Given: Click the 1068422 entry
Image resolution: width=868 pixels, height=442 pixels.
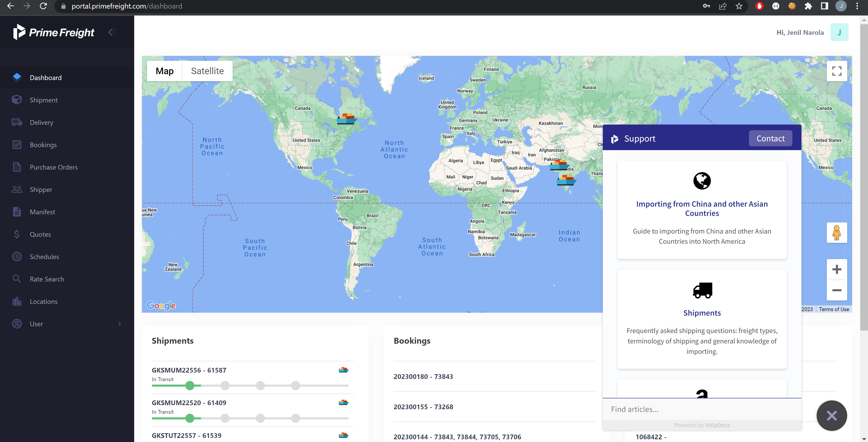Looking at the screenshot, I should pos(651,437).
